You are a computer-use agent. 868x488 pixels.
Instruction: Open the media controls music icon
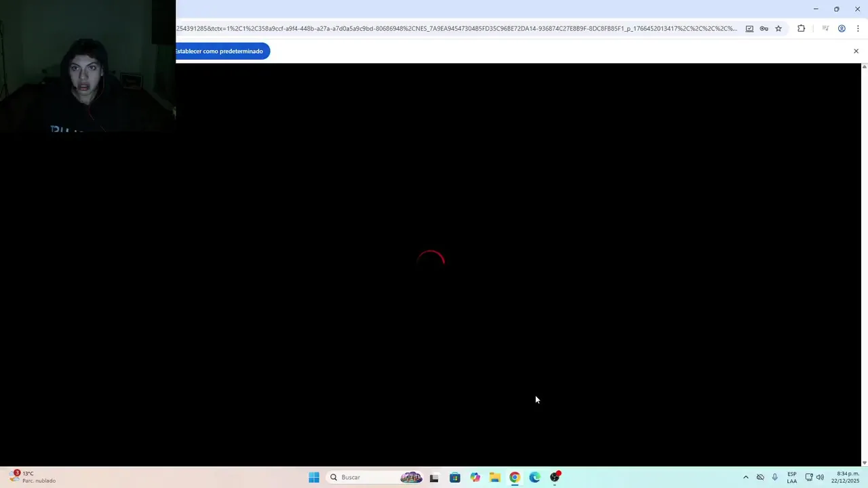click(x=825, y=28)
